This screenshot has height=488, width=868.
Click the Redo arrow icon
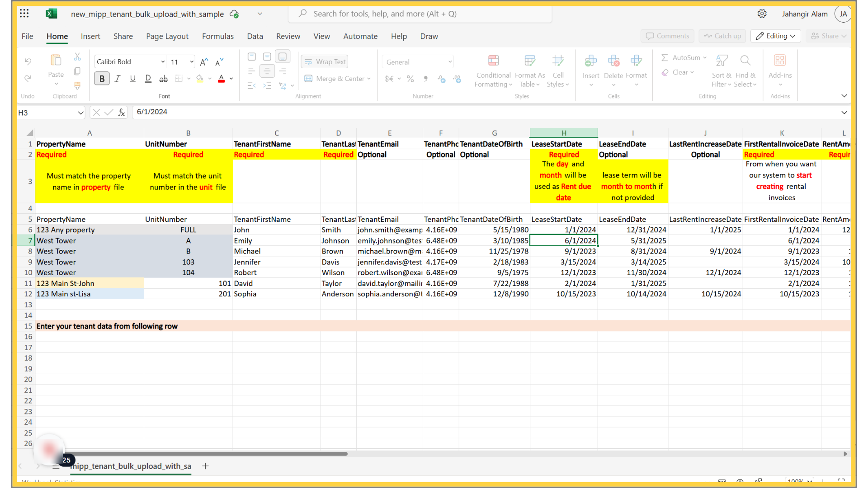pos(28,79)
